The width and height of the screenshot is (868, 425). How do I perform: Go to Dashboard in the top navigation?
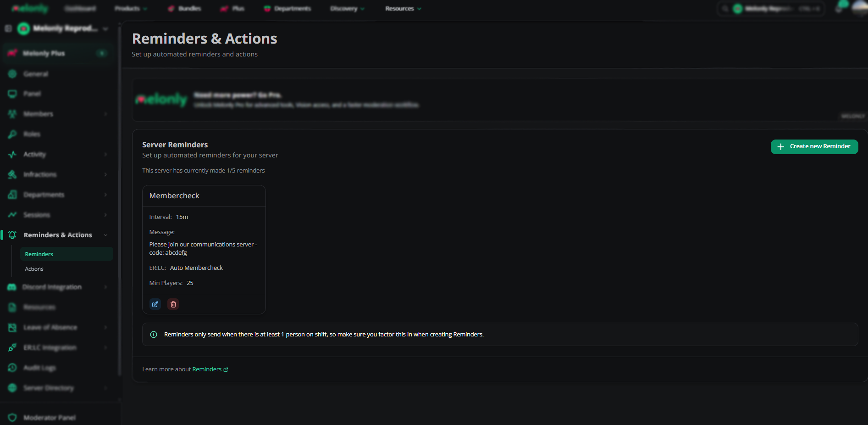coord(80,8)
